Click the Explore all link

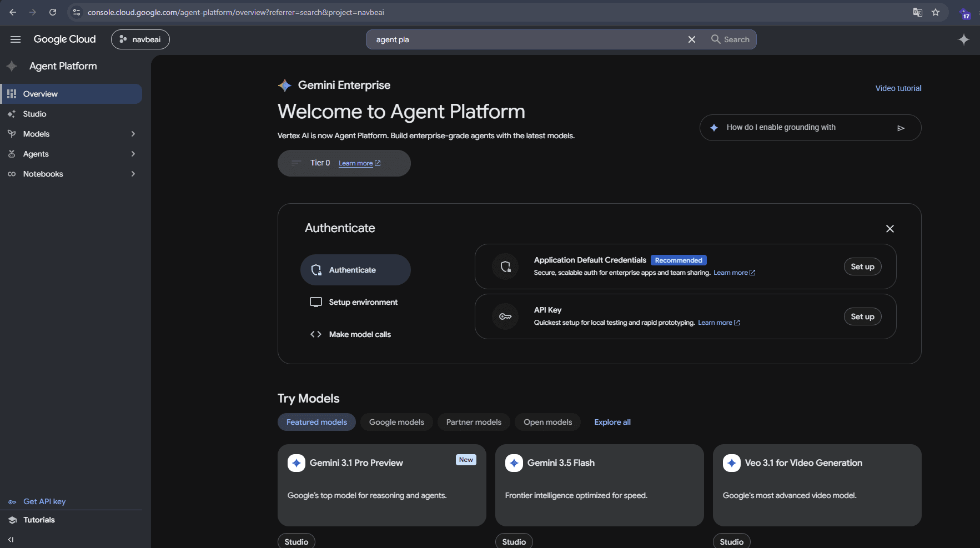[x=612, y=422]
